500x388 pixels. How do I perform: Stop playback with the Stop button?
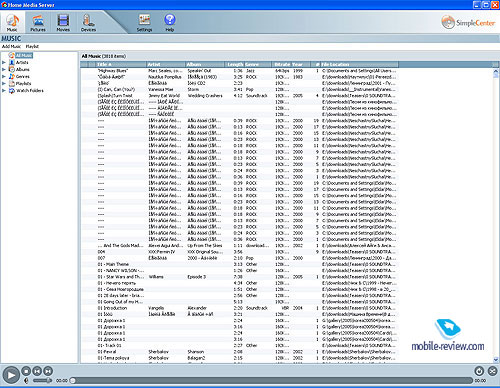tap(26, 371)
